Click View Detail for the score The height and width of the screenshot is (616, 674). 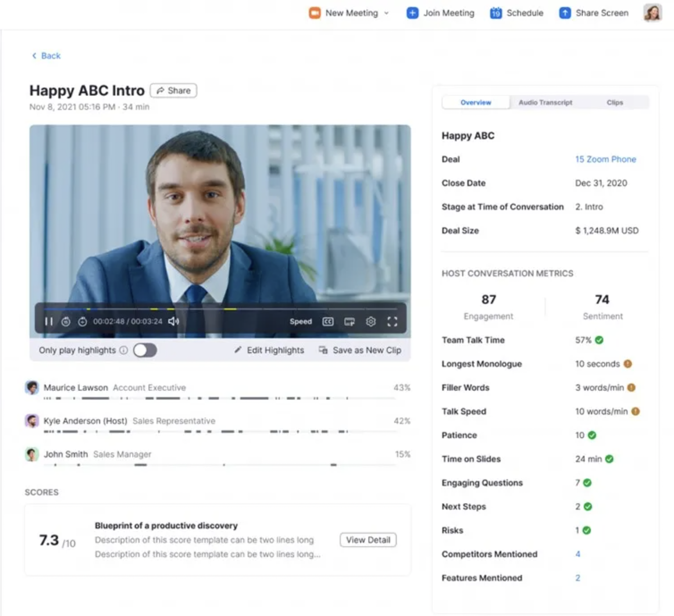(368, 540)
